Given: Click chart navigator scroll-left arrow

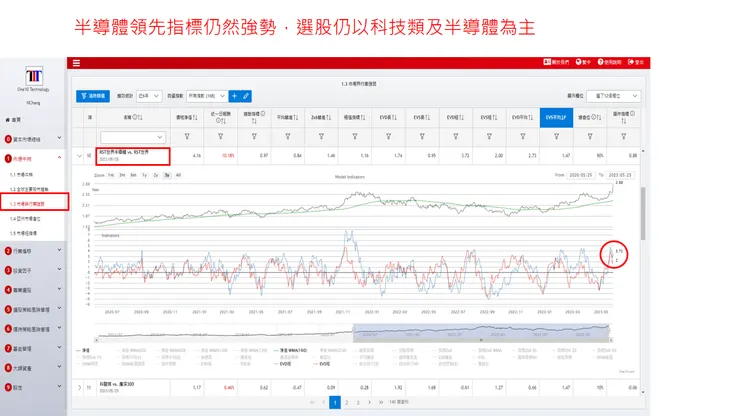Looking at the screenshot, I should click(97, 340).
